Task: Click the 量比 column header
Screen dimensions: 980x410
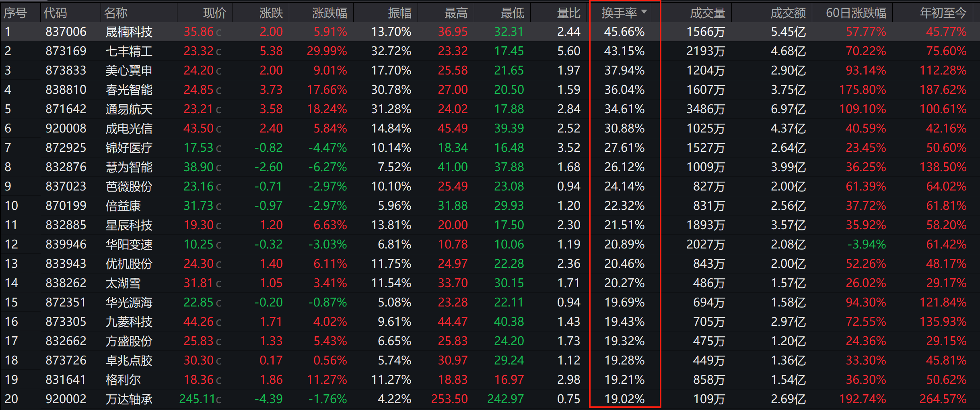Action: 568,13
